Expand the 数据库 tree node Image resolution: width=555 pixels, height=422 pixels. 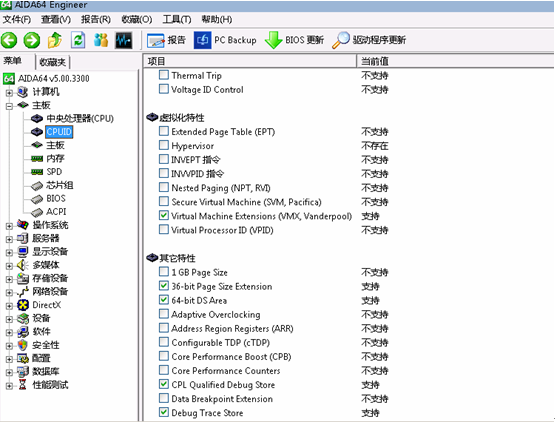tap(9, 372)
